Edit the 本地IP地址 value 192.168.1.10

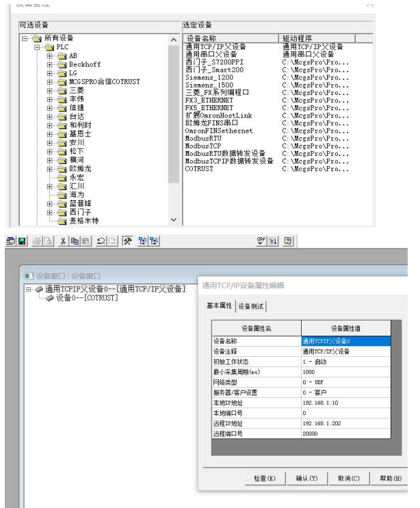click(x=346, y=403)
